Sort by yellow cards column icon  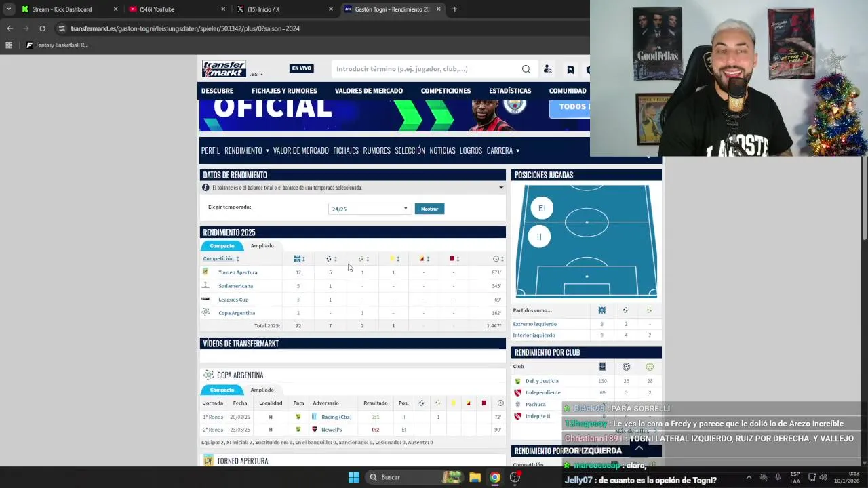pyautogui.click(x=392, y=259)
